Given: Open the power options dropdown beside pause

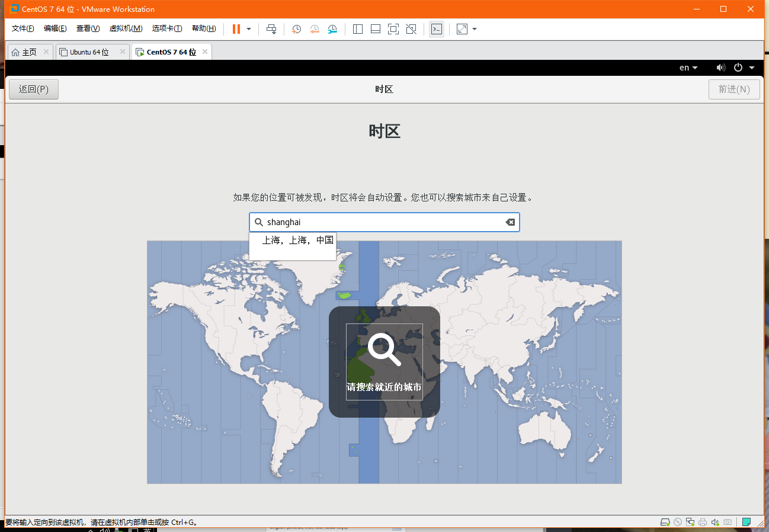Looking at the screenshot, I should coord(249,29).
